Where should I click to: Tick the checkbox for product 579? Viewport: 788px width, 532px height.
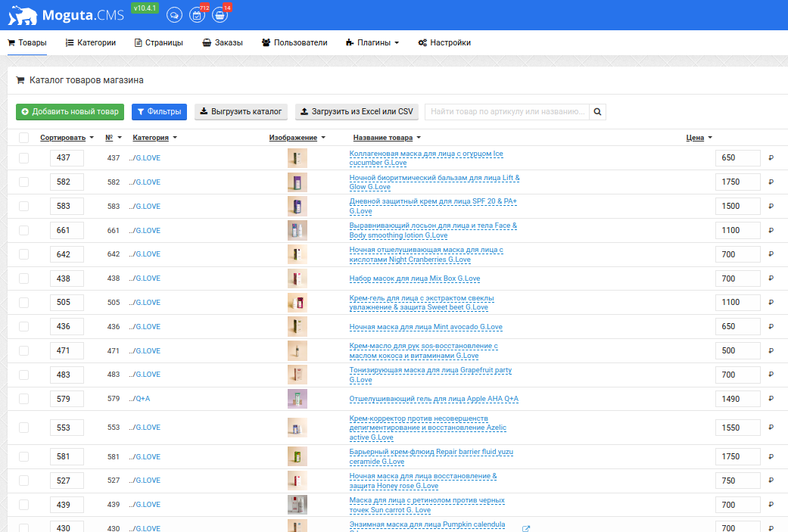[x=23, y=399]
